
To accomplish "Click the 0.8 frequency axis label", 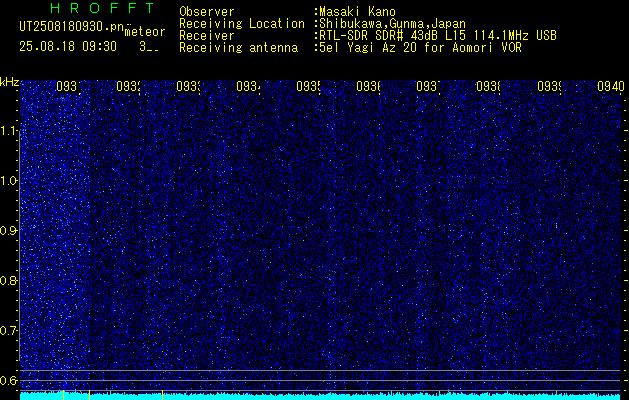I will pyautogui.click(x=10, y=280).
